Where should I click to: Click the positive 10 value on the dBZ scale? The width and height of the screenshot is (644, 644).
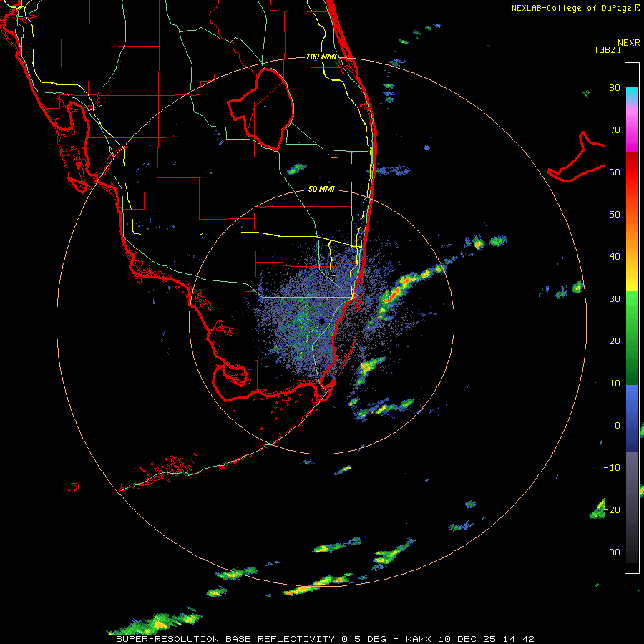(x=615, y=384)
